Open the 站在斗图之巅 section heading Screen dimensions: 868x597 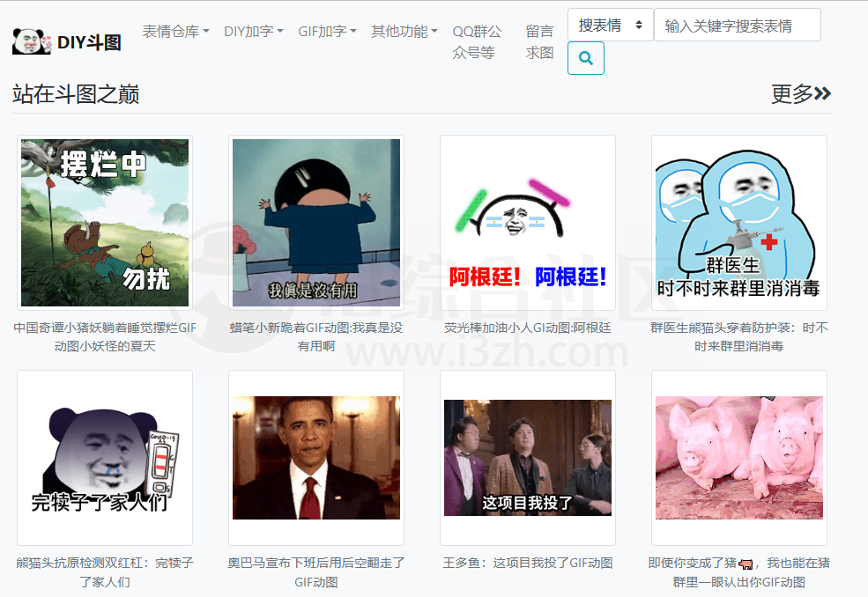click(76, 94)
